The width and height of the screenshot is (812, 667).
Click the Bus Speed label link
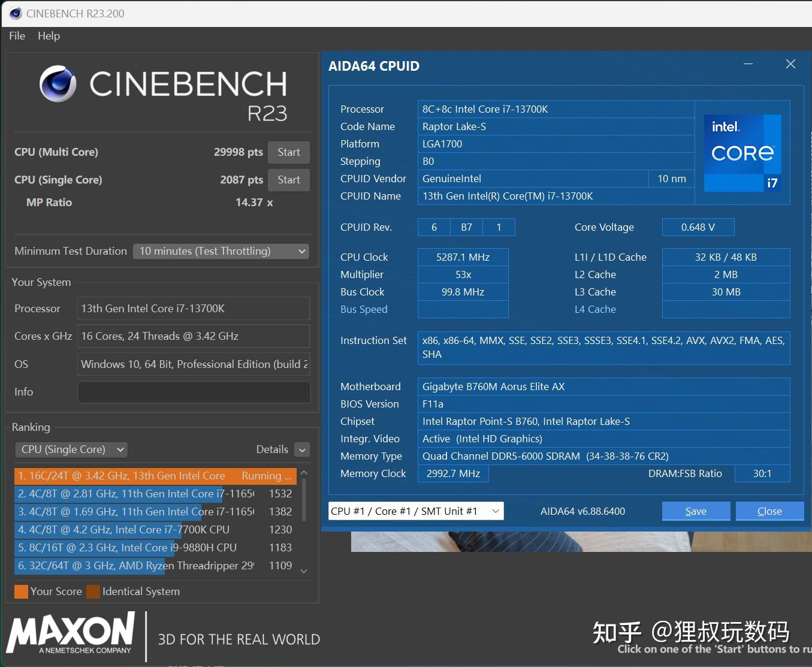(364, 309)
